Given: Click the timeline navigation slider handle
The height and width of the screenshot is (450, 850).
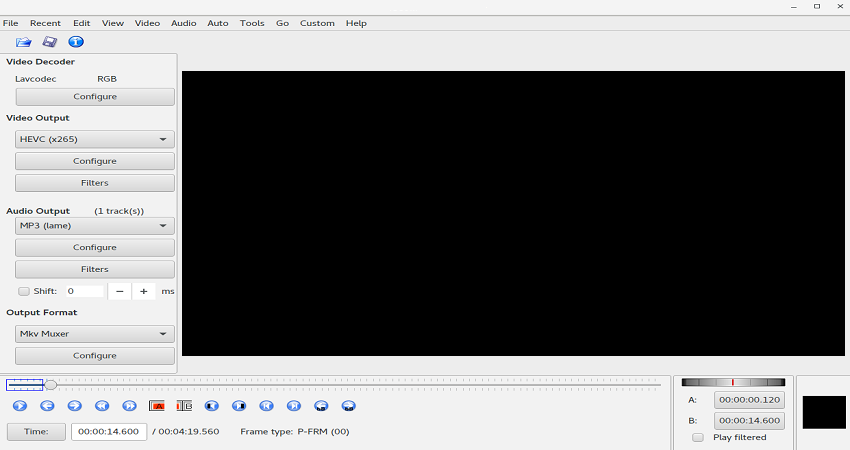Looking at the screenshot, I should click(x=50, y=385).
